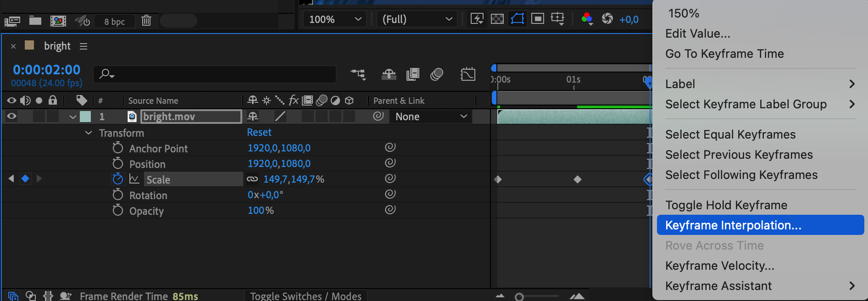Click the Scale graph editor icon
This screenshot has height=301, width=868.
[x=134, y=179]
